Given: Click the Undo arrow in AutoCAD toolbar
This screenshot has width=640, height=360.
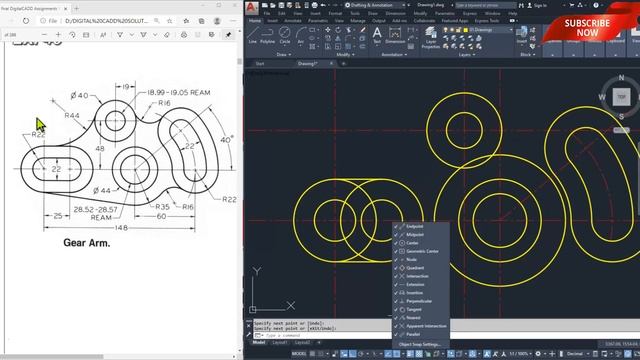Looking at the screenshot, I should coord(323,5).
